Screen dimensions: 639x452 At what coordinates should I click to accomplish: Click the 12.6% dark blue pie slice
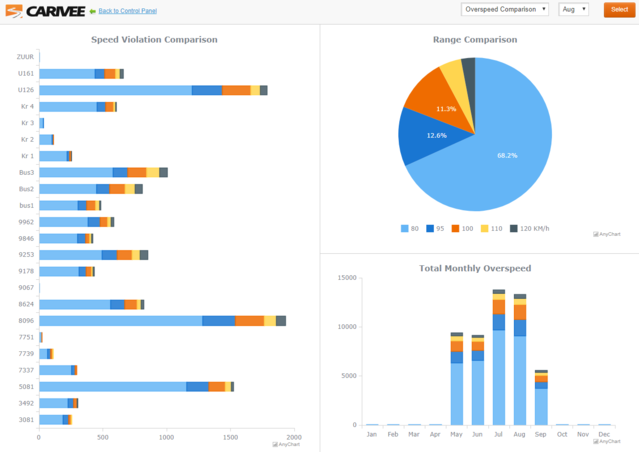pos(423,136)
